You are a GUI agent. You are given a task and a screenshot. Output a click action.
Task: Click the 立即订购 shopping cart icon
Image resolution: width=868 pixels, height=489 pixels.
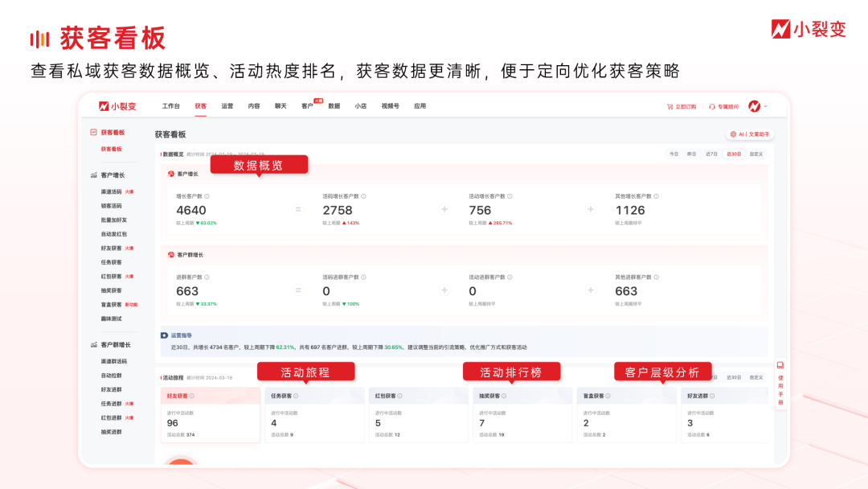[669, 106]
